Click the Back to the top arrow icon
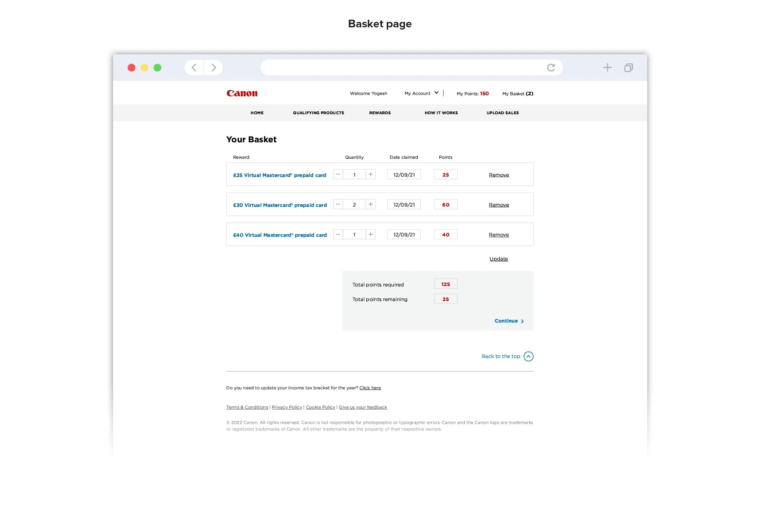This screenshot has width=760, height=532. click(528, 356)
